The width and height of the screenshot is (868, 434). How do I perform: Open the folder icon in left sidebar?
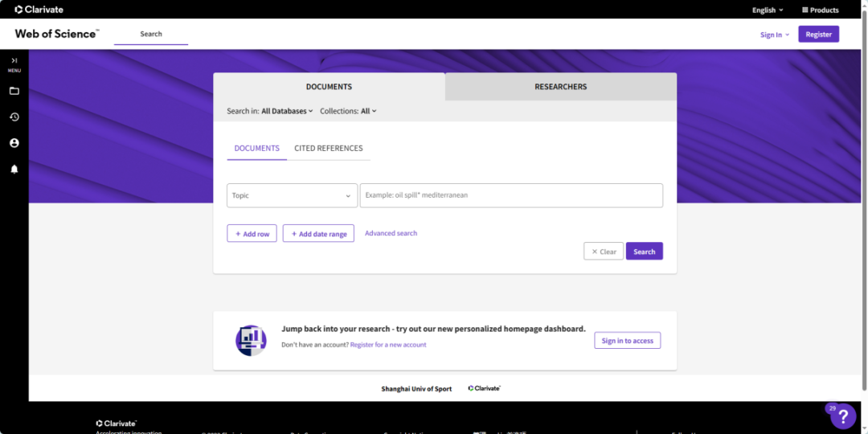pyautogui.click(x=14, y=91)
